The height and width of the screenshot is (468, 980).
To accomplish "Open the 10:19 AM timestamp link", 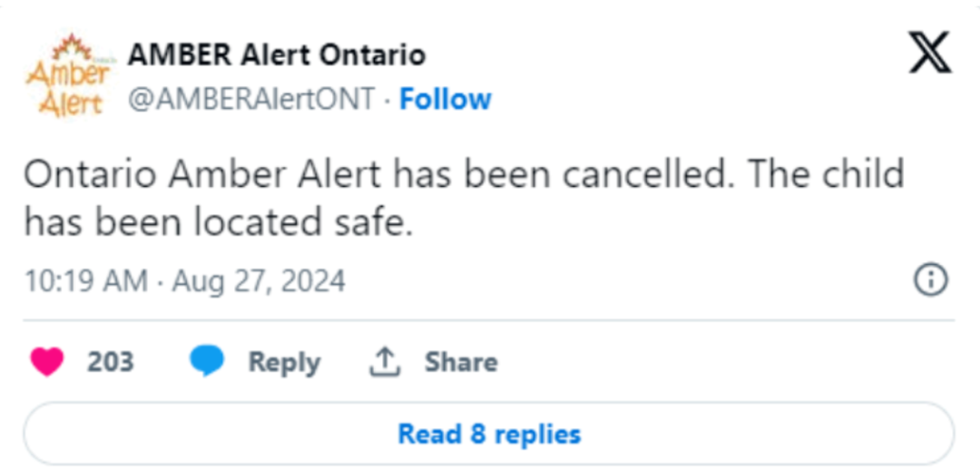I will [86, 280].
